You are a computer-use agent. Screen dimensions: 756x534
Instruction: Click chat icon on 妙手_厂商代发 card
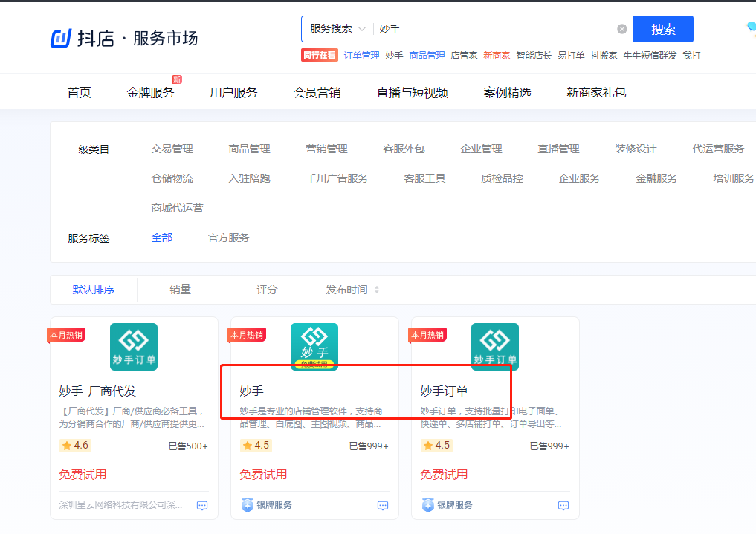coord(202,505)
